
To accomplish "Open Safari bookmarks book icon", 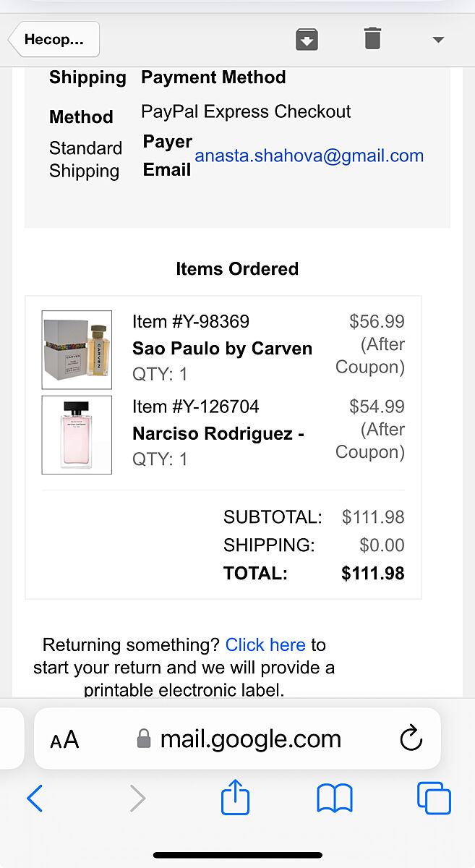I will 335,799.
